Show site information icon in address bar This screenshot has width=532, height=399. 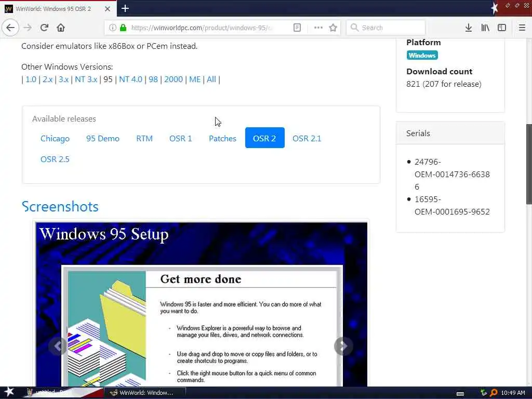tap(112, 28)
